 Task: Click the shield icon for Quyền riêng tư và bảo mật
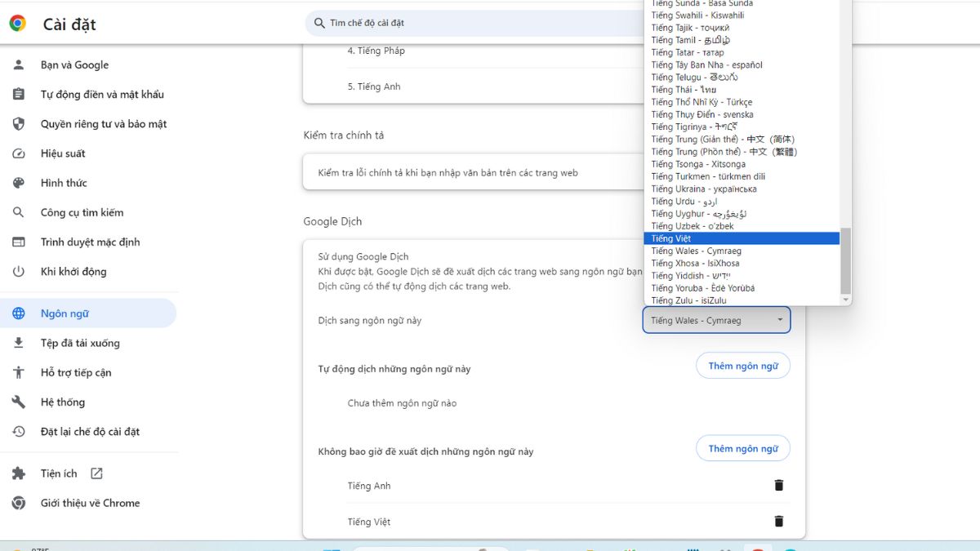[x=19, y=123]
